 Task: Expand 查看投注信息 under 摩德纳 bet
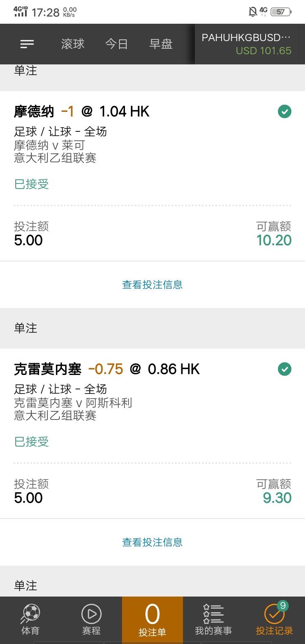pos(152,285)
